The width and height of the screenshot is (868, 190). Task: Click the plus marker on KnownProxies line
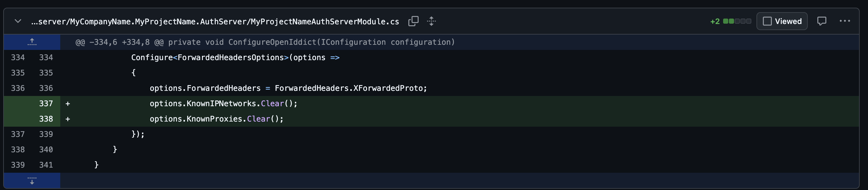(68, 119)
